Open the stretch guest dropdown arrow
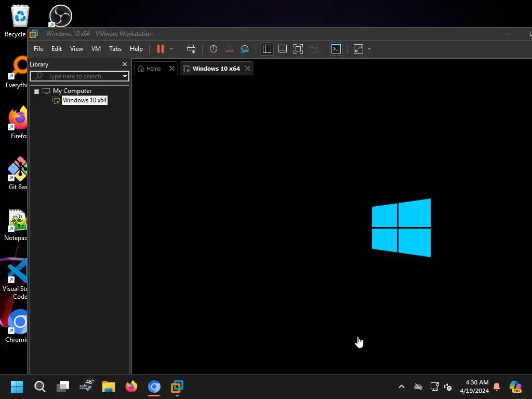Viewport: 532px width, 399px height. [x=369, y=49]
